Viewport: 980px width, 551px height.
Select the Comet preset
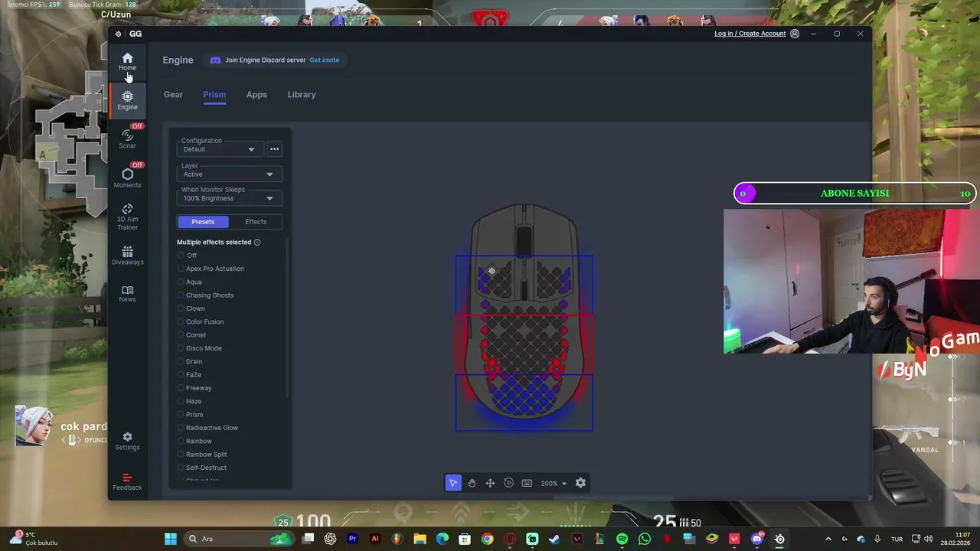click(191, 335)
